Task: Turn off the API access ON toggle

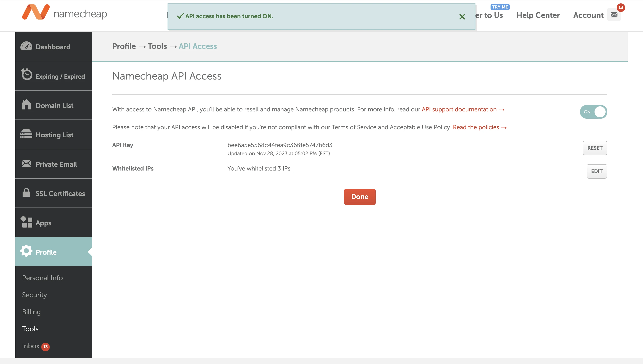Action: 593,112
